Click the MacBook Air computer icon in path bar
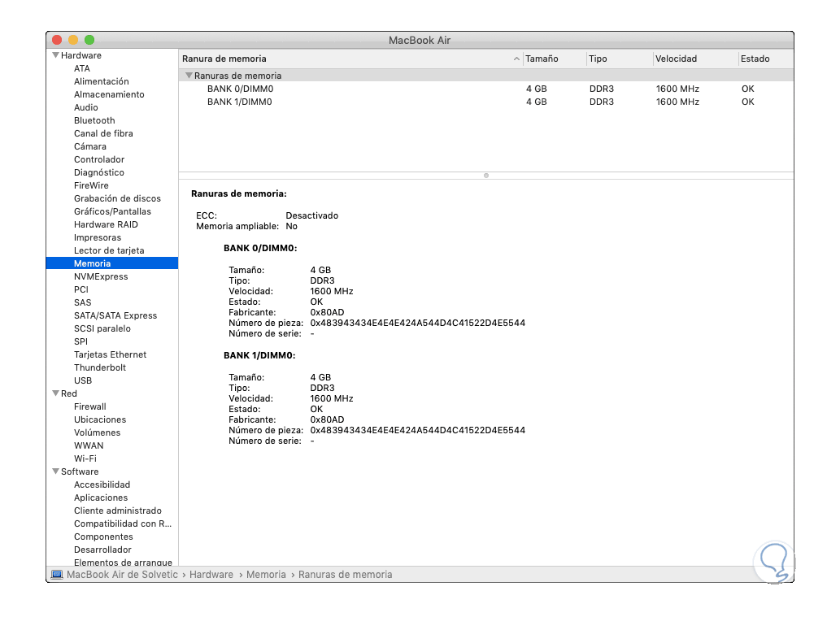 pos(57,575)
